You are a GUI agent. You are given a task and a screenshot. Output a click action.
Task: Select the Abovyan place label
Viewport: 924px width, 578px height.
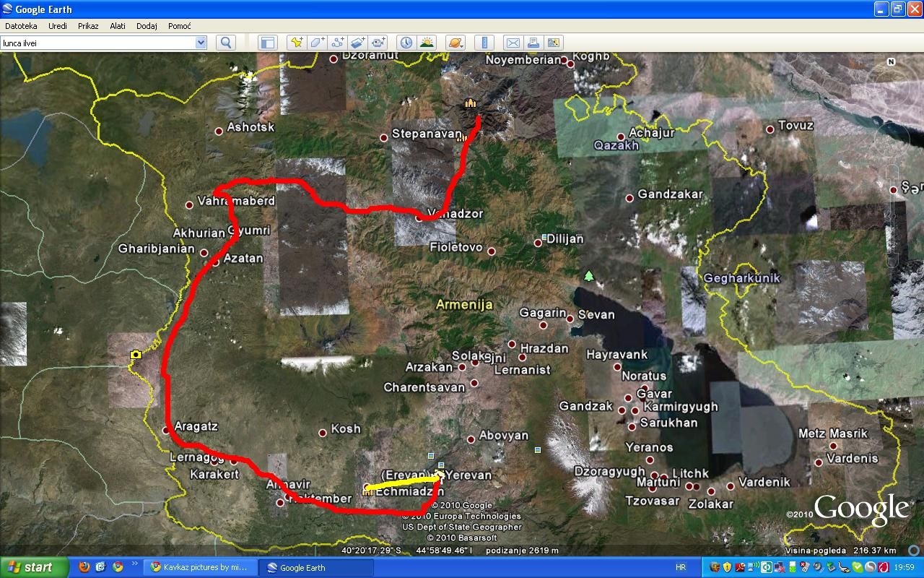pos(504,436)
